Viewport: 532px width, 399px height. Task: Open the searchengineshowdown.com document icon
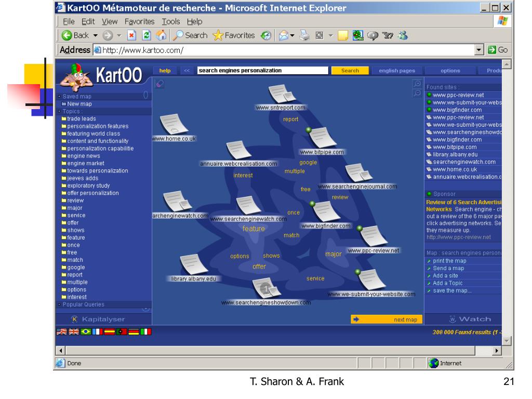point(267,289)
